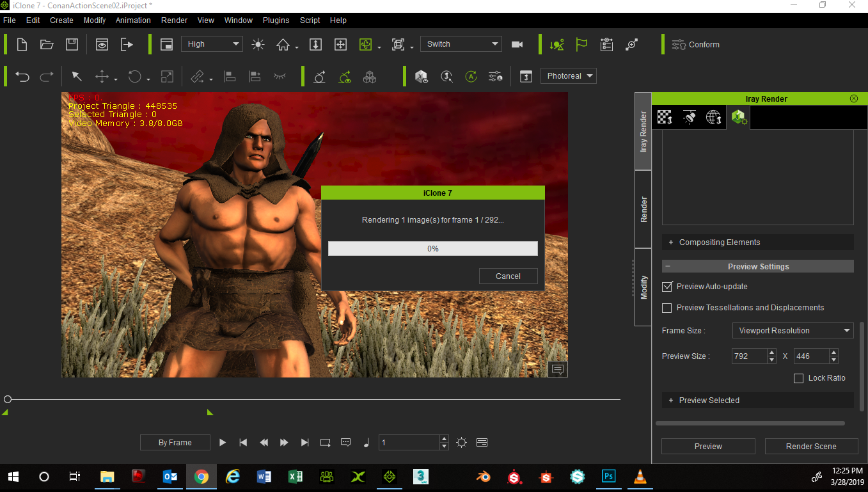Toggle the layout window icon beside the High dropdown

167,44
